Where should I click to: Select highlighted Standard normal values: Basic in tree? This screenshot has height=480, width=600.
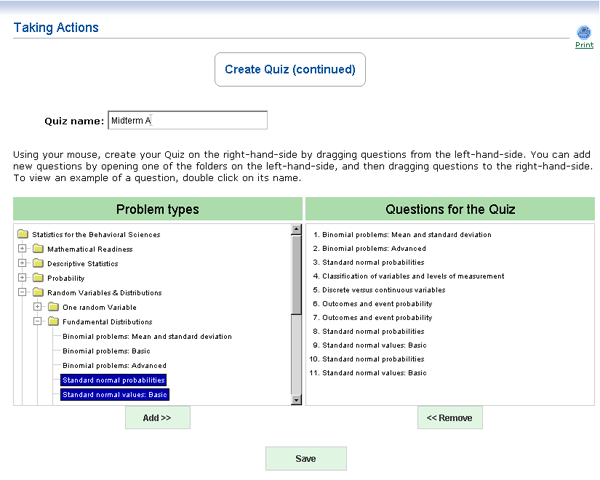point(115,395)
